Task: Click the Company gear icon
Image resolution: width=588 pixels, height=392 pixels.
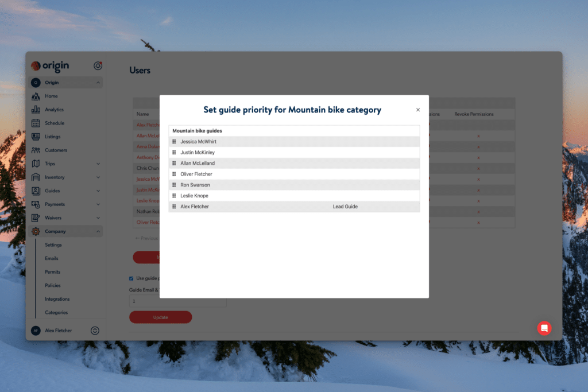Action: tap(36, 231)
